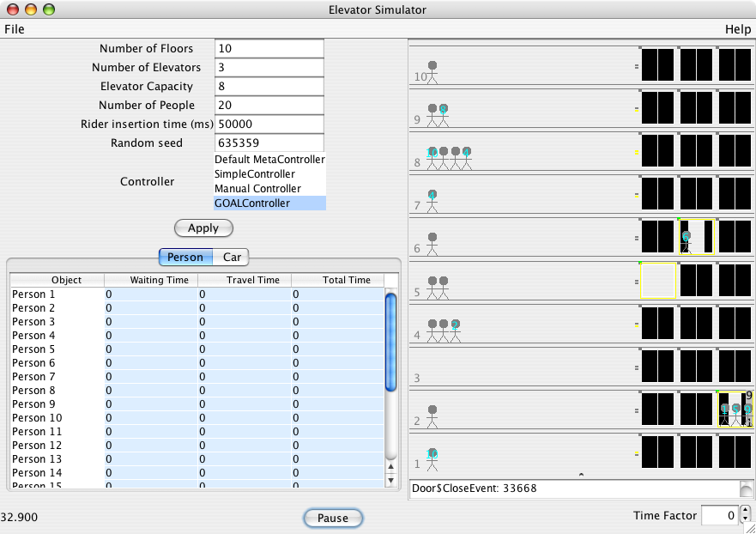Decrease Time Factor with the down arrow

click(x=744, y=520)
